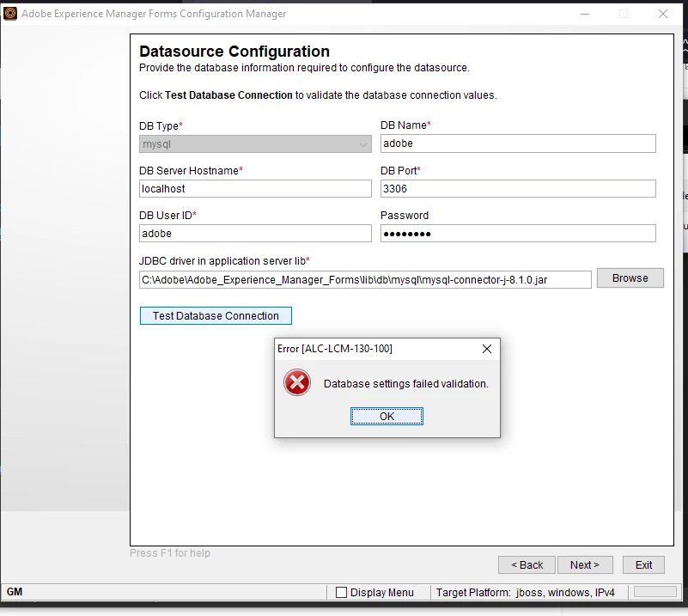Click the Browse button for JDBC driver
The height and width of the screenshot is (616, 688).
(630, 278)
